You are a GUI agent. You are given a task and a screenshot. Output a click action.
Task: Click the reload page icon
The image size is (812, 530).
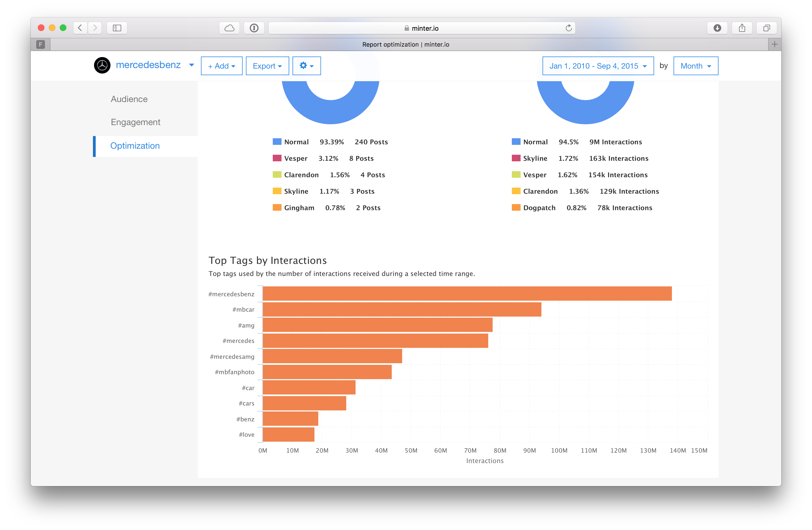point(568,28)
